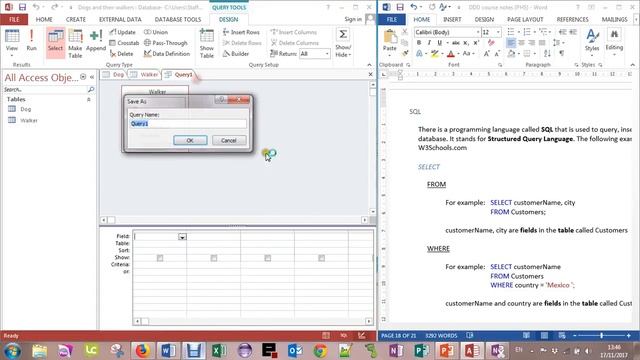
Task: Open the View button in Access ribbon
Action: (12, 42)
